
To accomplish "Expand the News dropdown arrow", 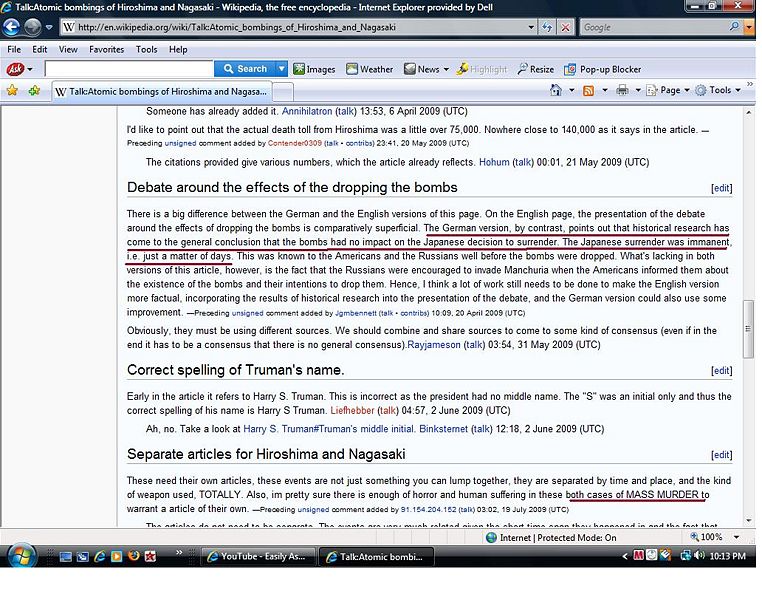I will pos(446,69).
